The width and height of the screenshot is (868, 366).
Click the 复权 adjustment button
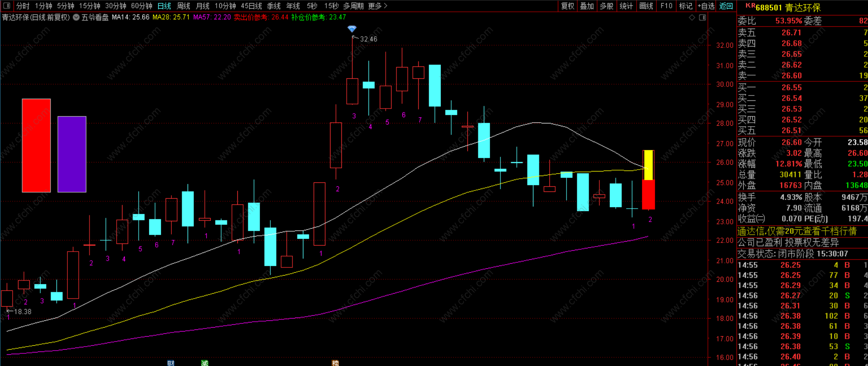tap(567, 6)
